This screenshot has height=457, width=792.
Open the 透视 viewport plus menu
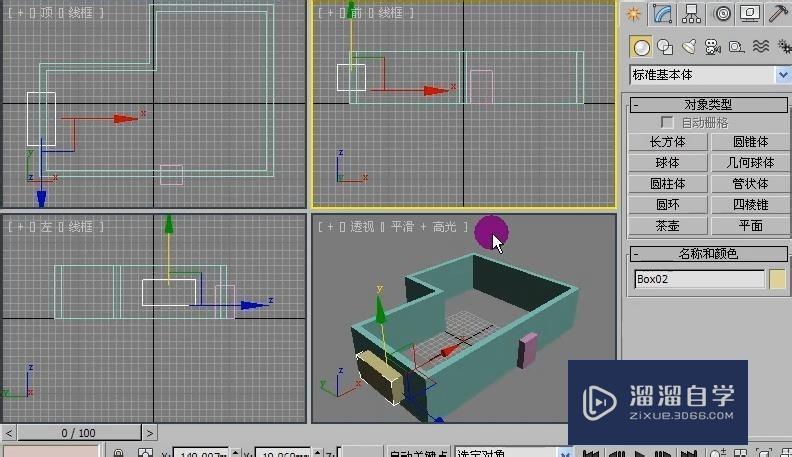[330, 227]
